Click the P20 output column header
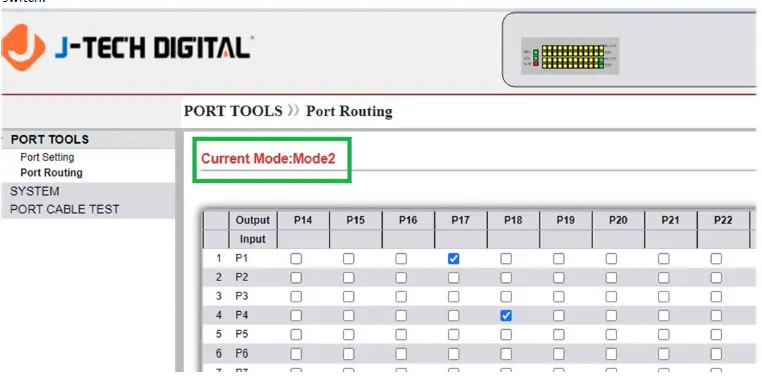 (x=618, y=220)
